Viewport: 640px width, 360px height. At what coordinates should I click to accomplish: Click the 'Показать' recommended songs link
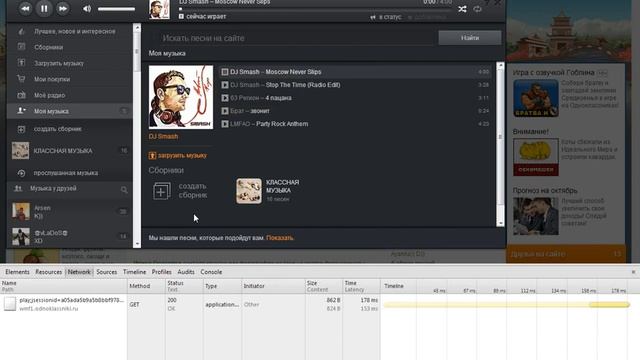[280, 238]
